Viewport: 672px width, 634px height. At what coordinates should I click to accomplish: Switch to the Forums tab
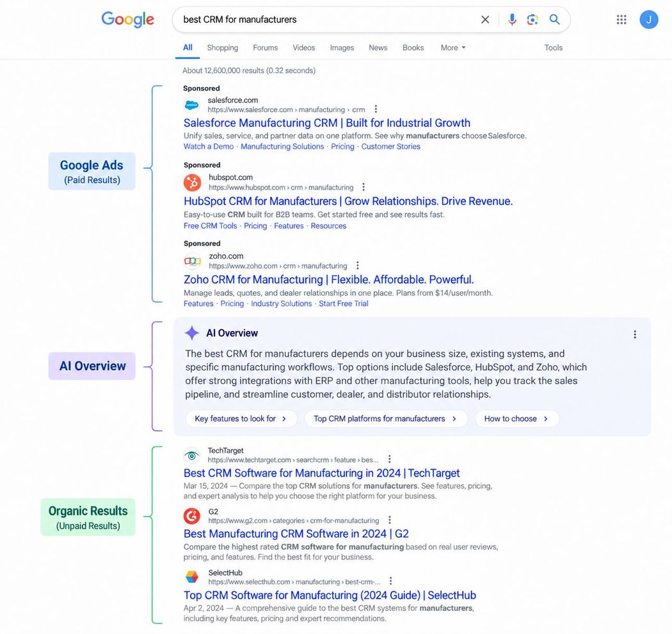266,47
